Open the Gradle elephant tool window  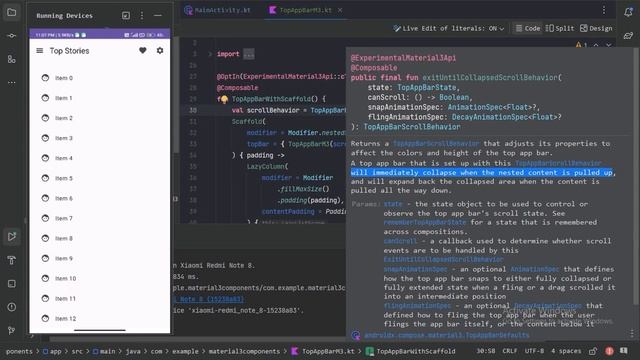tap(628, 36)
